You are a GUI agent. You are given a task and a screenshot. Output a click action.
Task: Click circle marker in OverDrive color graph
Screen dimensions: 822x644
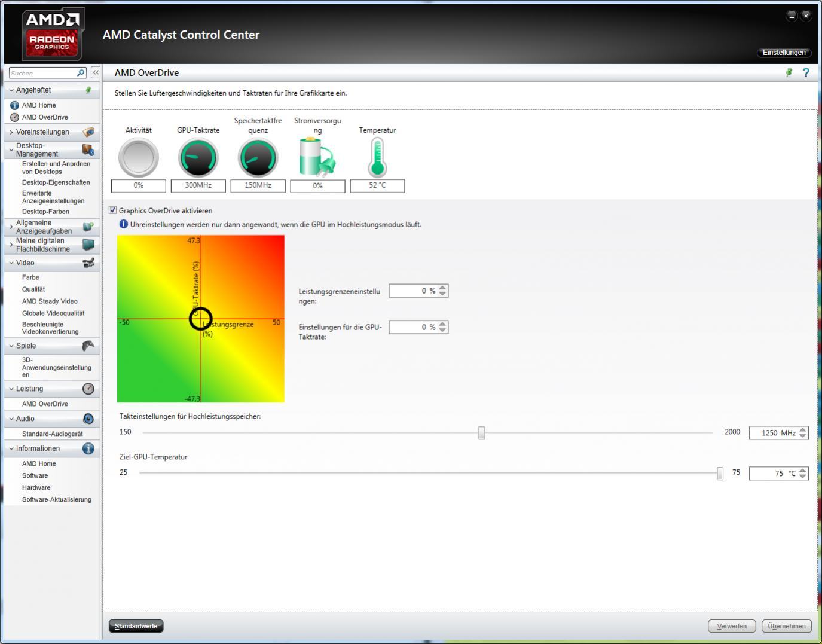pyautogui.click(x=200, y=319)
